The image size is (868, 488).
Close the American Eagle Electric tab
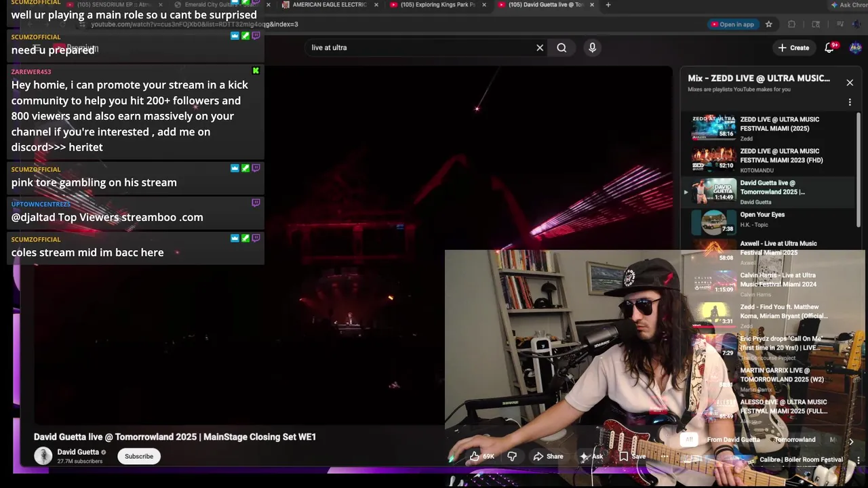click(375, 5)
